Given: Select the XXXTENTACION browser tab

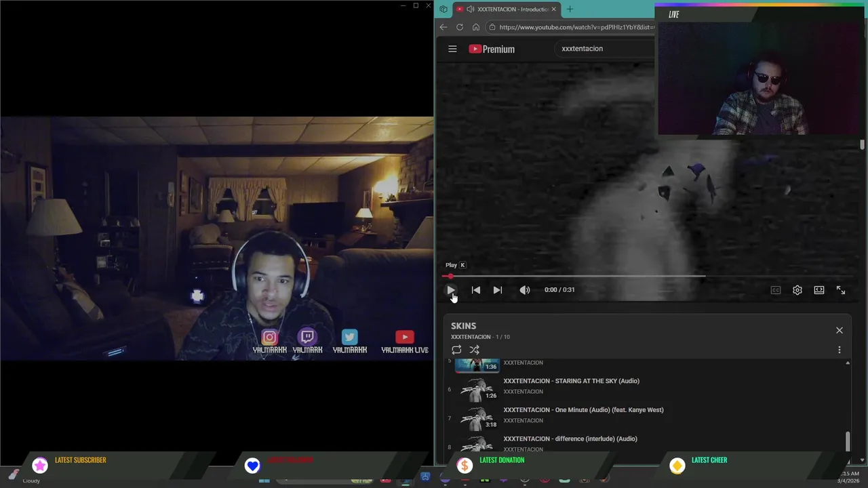Looking at the screenshot, I should click(x=506, y=9).
